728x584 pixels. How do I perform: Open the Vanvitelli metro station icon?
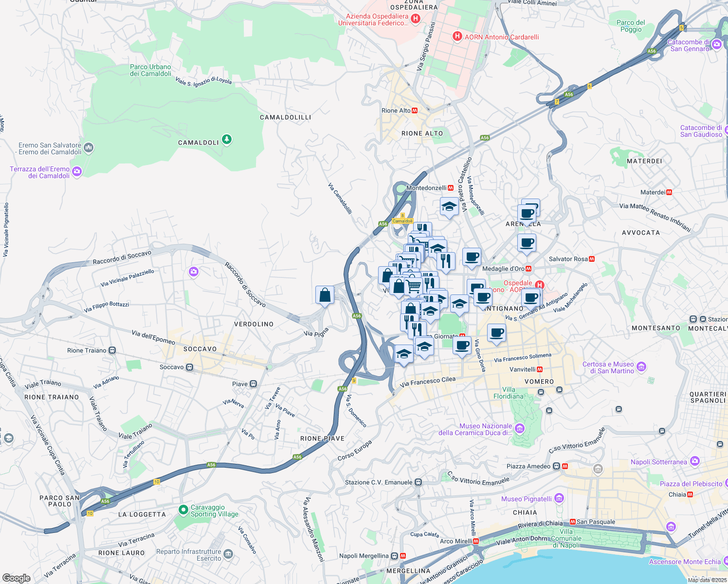click(x=540, y=369)
